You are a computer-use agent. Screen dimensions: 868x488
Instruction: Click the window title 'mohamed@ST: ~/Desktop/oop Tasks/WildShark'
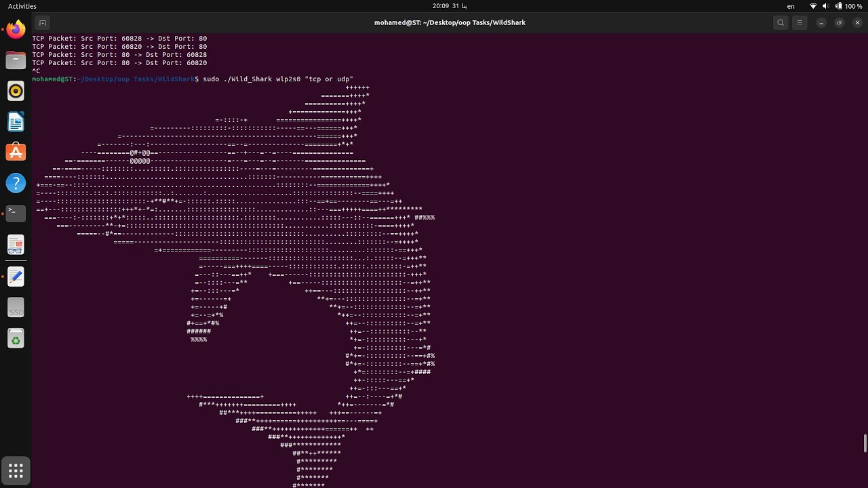(x=450, y=22)
